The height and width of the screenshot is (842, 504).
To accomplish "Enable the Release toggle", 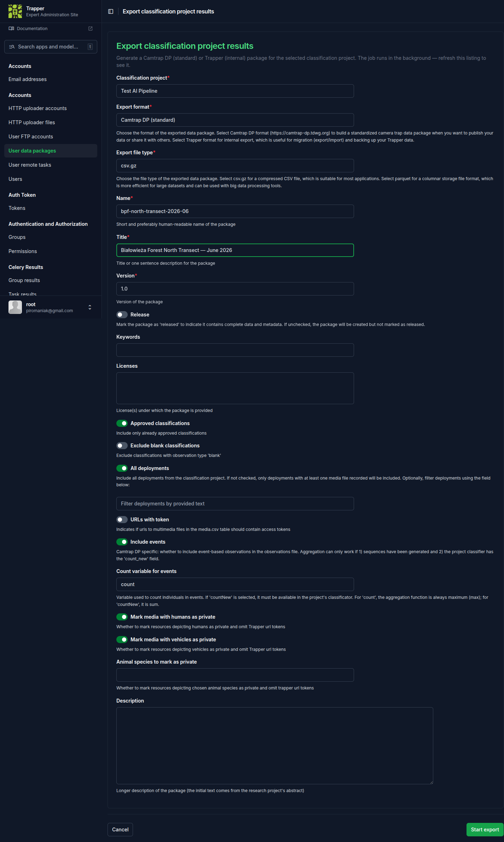I will tap(122, 315).
